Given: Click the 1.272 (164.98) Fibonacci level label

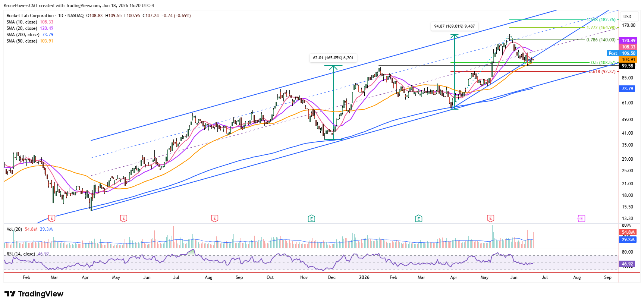Looking at the screenshot, I should 601,28.
